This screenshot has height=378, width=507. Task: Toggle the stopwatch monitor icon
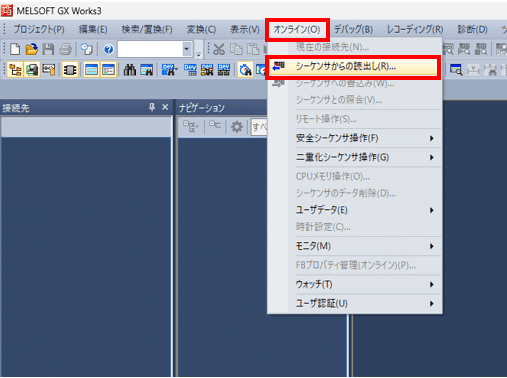tap(245, 70)
